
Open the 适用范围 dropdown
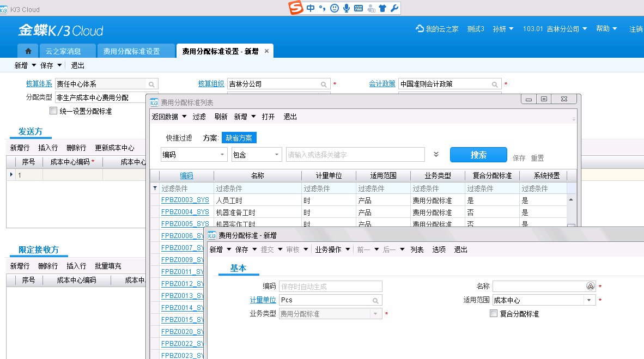point(590,300)
